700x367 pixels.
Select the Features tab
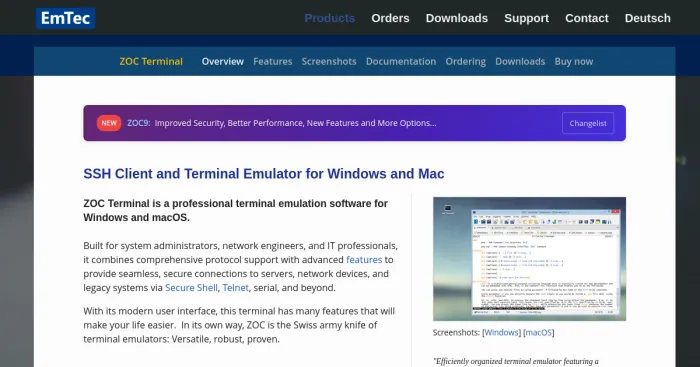pyautogui.click(x=273, y=62)
